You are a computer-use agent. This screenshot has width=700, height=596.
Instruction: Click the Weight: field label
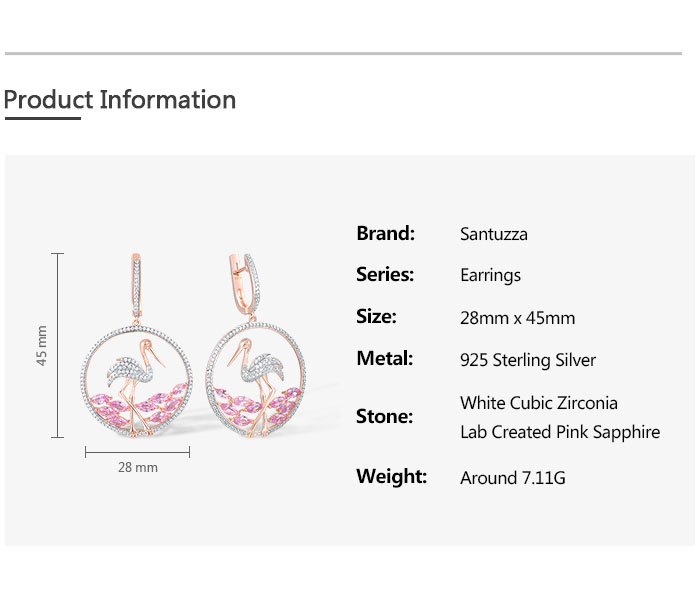pyautogui.click(x=391, y=476)
